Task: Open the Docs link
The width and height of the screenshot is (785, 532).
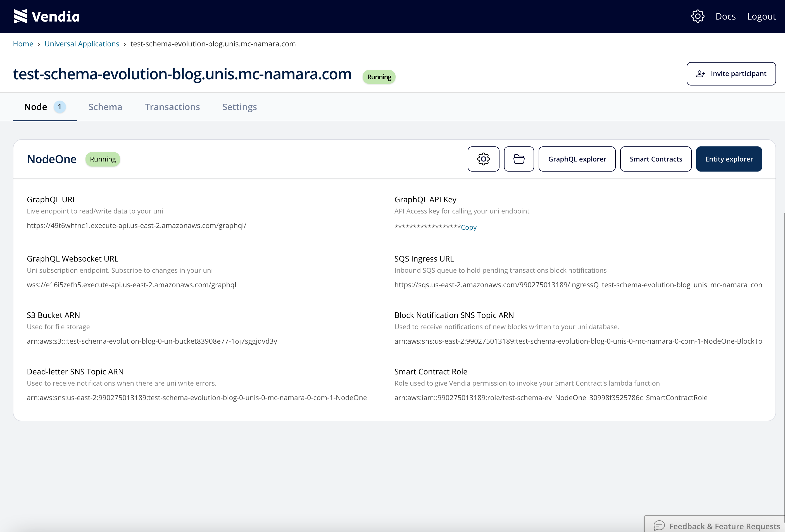Action: click(725, 16)
